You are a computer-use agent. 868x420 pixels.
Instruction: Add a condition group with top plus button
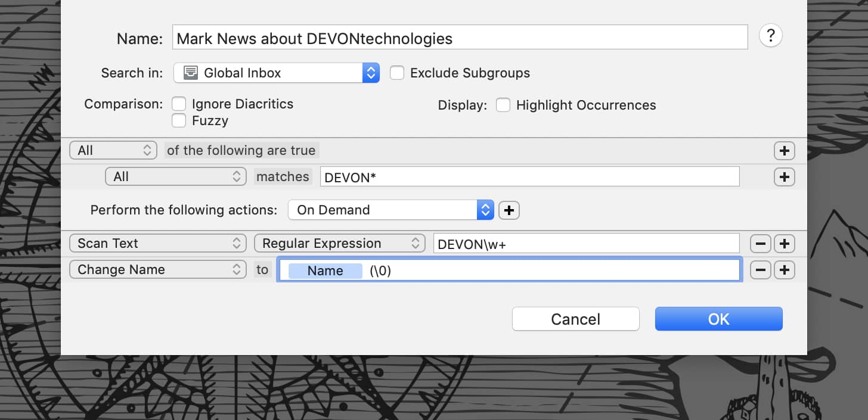pyautogui.click(x=784, y=151)
